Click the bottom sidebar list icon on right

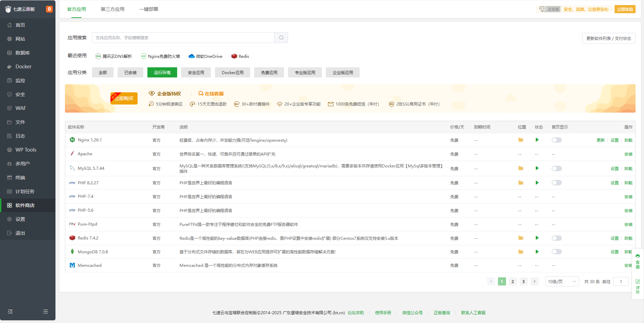[x=45, y=312]
